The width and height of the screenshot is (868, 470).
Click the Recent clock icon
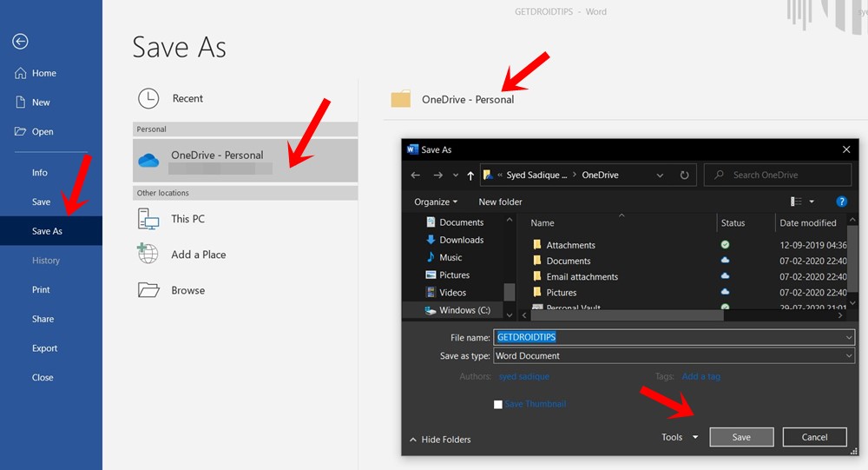(x=148, y=99)
